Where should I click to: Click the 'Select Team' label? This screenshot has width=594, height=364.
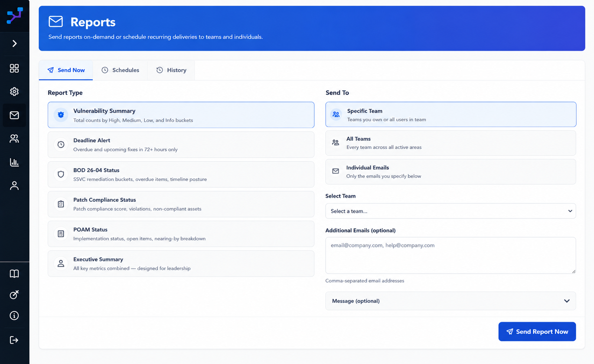coord(340,196)
